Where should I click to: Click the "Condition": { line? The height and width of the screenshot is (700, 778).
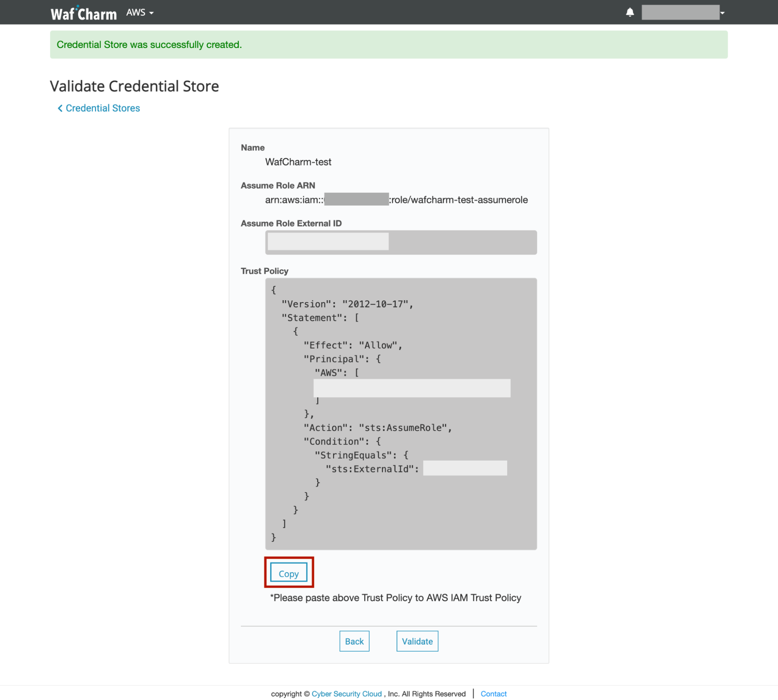pyautogui.click(x=342, y=441)
